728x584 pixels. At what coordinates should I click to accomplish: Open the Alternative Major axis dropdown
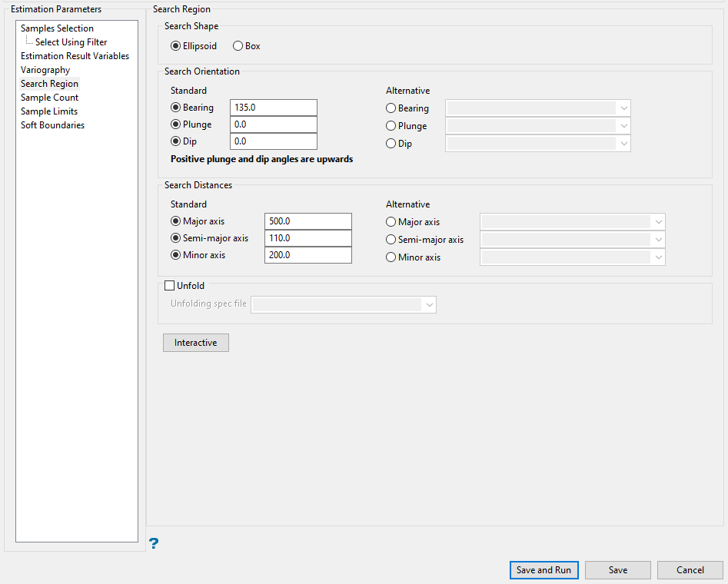point(573,222)
